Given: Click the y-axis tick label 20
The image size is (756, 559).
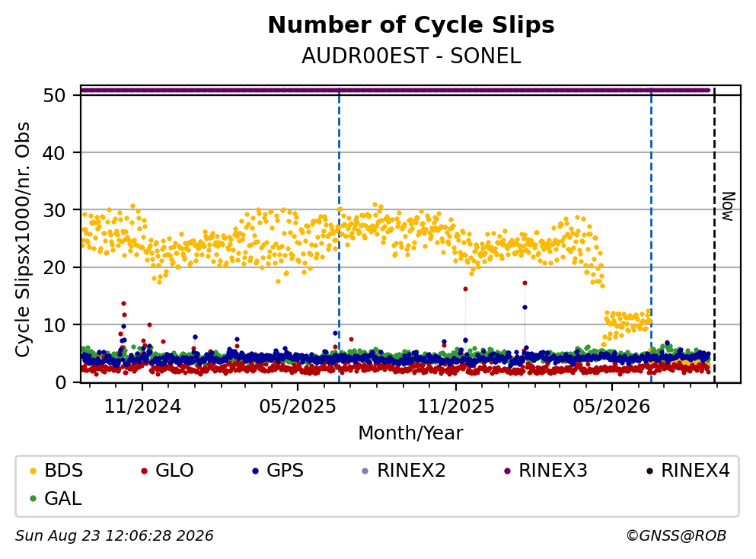Looking at the screenshot, I should (54, 267).
